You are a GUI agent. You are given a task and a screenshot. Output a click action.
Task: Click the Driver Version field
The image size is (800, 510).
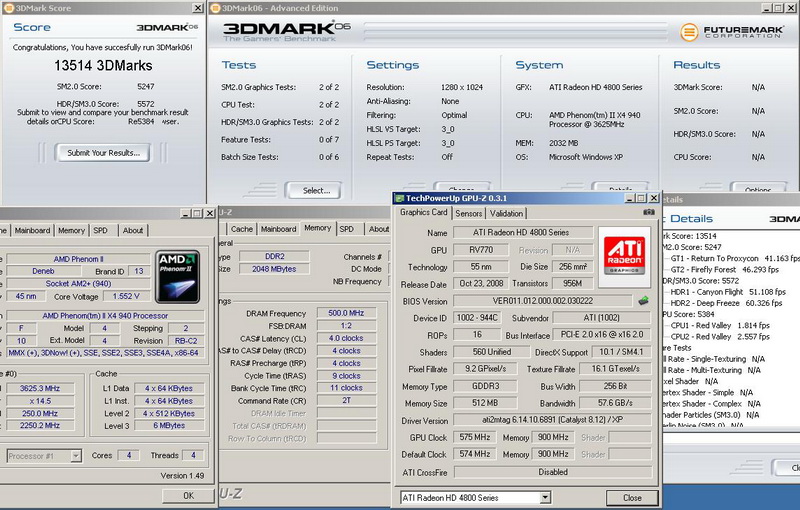click(x=552, y=420)
